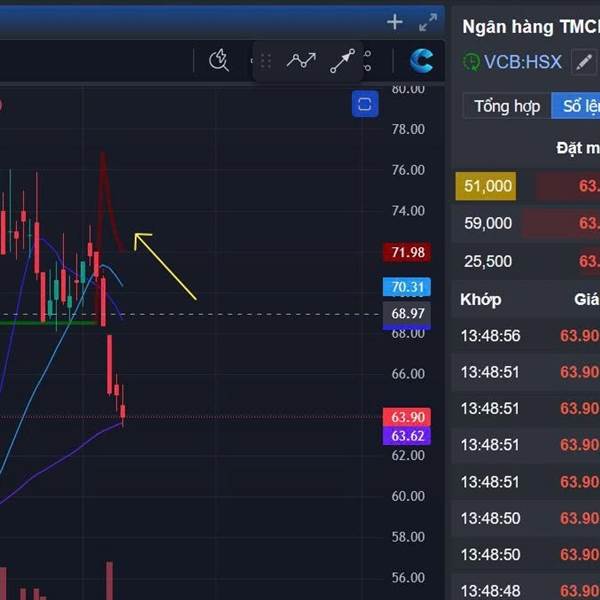Edit symbol with the pencil icon
The height and width of the screenshot is (600, 600).
tap(584, 62)
